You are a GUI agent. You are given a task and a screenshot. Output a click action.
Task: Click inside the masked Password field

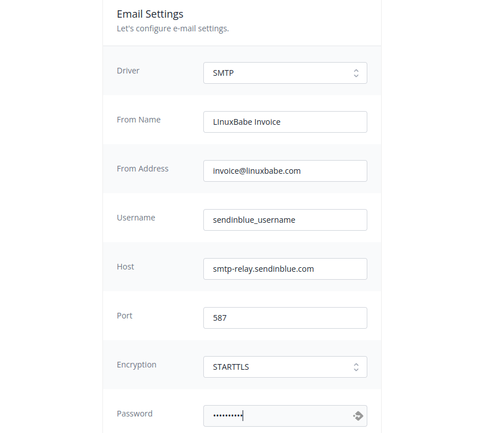279,416
